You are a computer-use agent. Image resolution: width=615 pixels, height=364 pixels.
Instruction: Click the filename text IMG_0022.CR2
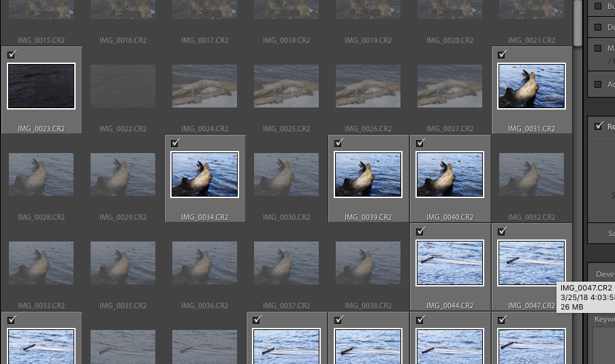[x=123, y=129]
